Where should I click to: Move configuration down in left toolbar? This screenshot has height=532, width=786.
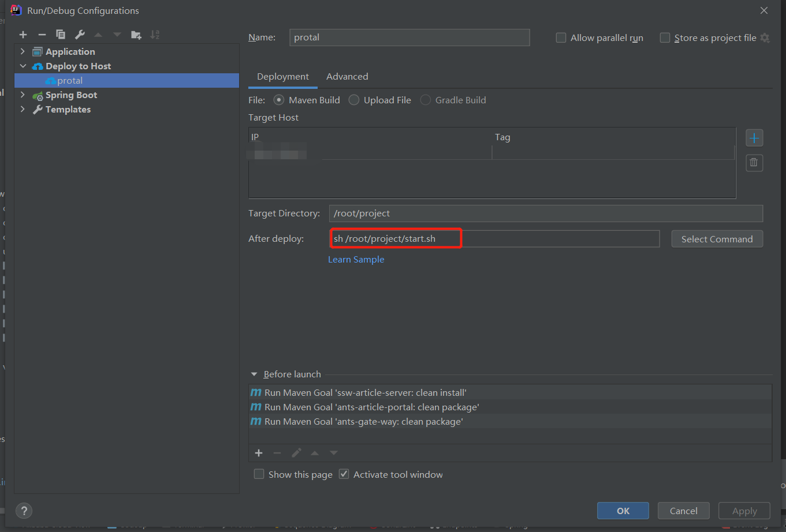[x=117, y=35]
